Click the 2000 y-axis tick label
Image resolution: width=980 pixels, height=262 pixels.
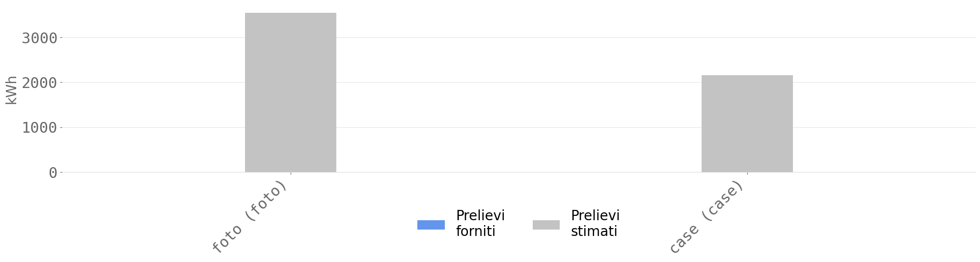coord(39,83)
